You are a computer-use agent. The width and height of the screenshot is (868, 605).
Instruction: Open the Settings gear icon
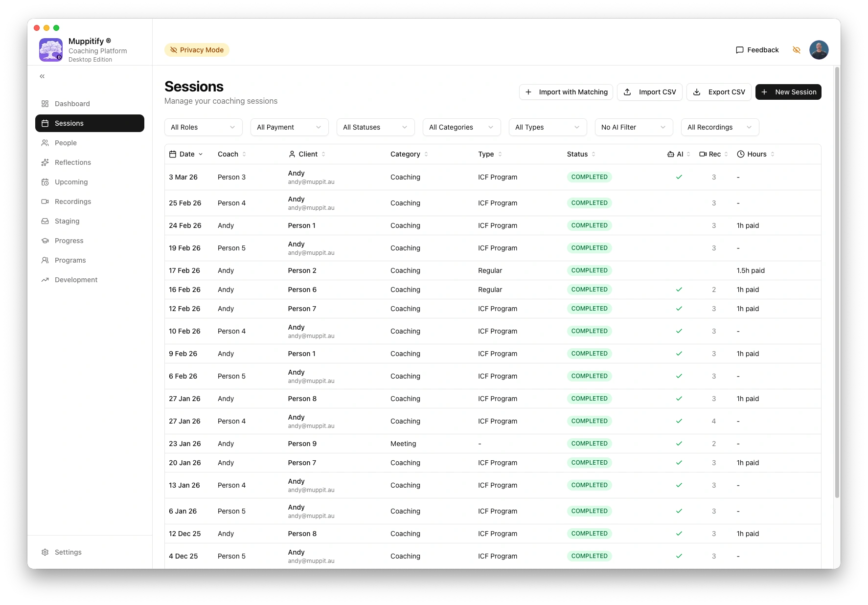[x=45, y=552]
